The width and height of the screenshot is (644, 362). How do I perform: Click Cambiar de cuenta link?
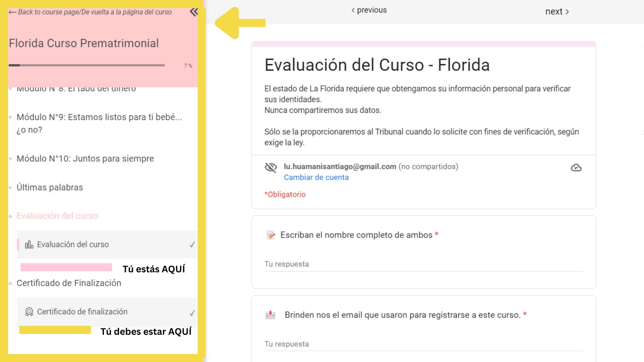316,177
